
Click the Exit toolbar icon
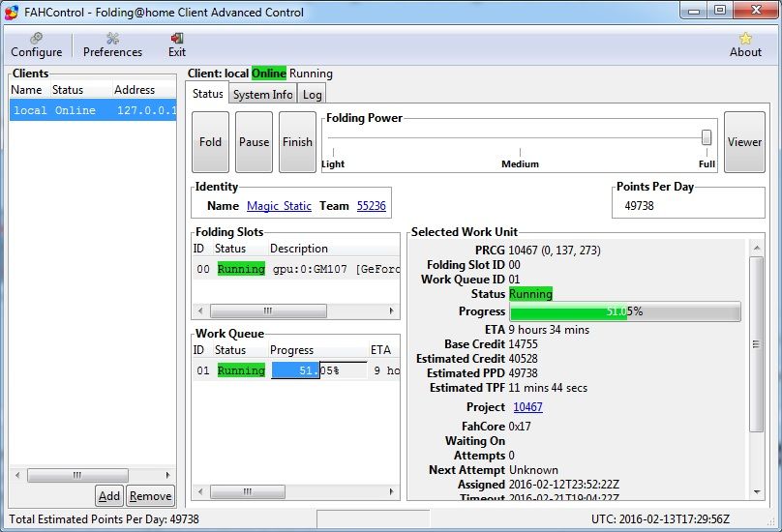click(176, 45)
